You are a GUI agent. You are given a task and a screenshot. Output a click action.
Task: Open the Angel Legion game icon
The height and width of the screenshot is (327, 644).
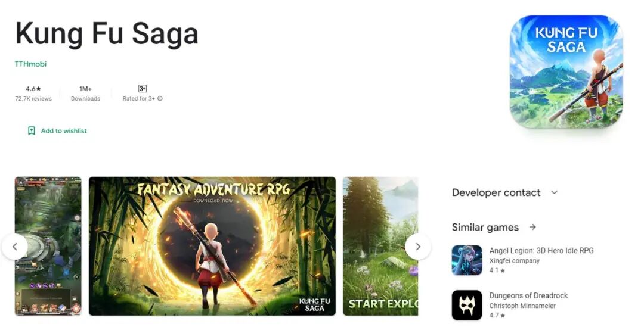point(467,260)
